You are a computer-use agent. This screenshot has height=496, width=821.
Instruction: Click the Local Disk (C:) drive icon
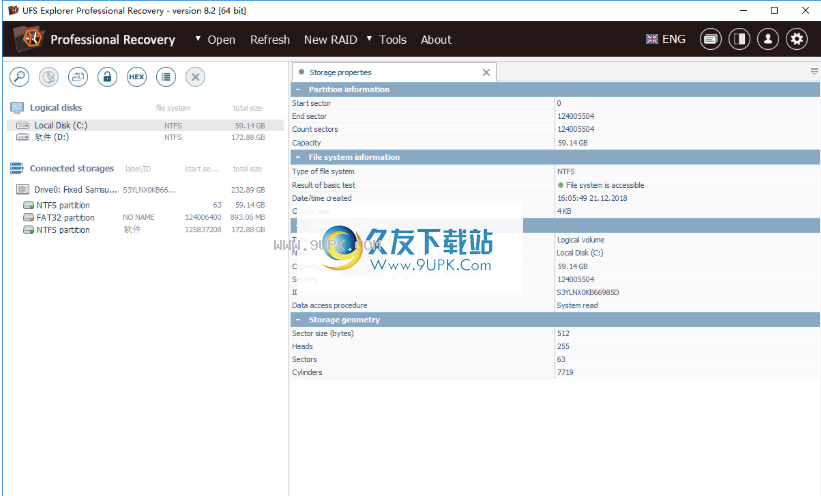23,125
